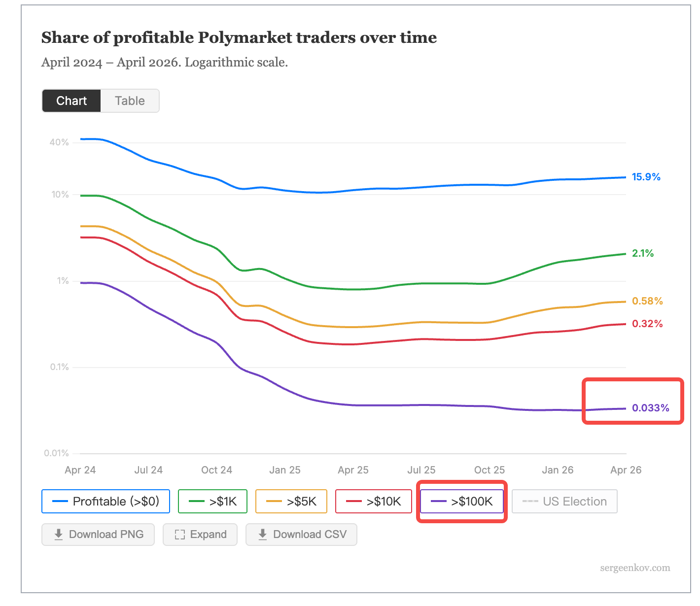Click the 0.58% orange end label
This screenshot has width=700, height=606.
647,301
